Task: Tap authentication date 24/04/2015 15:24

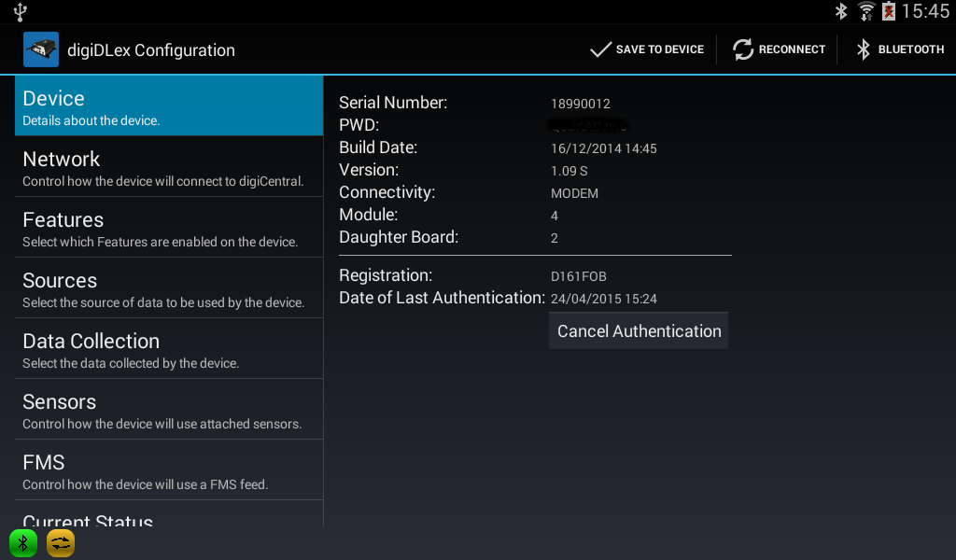Action: point(604,300)
